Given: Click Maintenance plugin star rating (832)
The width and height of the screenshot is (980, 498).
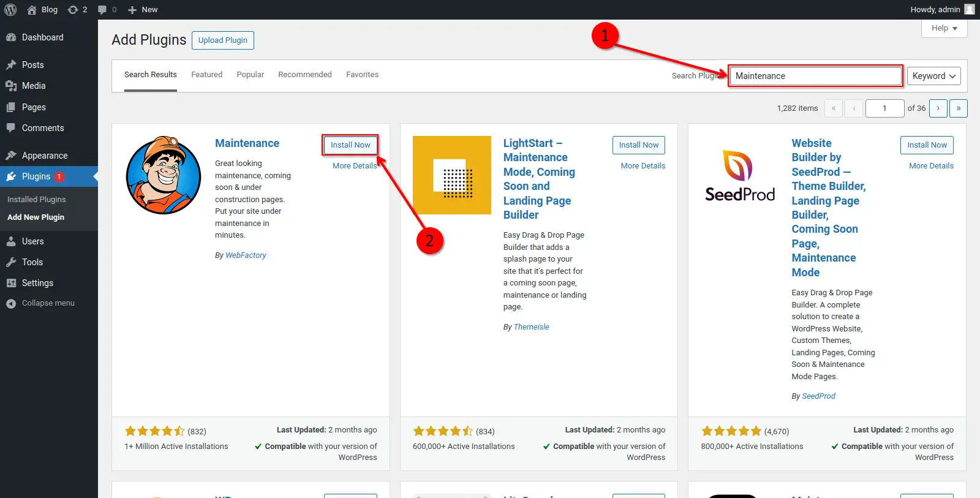Looking at the screenshot, I should tap(165, 431).
